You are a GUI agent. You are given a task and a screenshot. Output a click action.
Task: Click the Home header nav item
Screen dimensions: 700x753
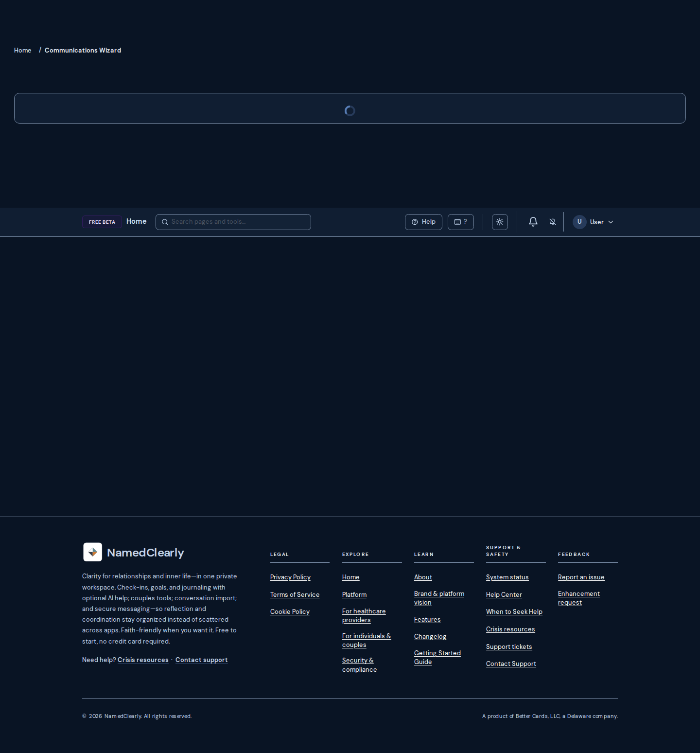pyautogui.click(x=137, y=221)
